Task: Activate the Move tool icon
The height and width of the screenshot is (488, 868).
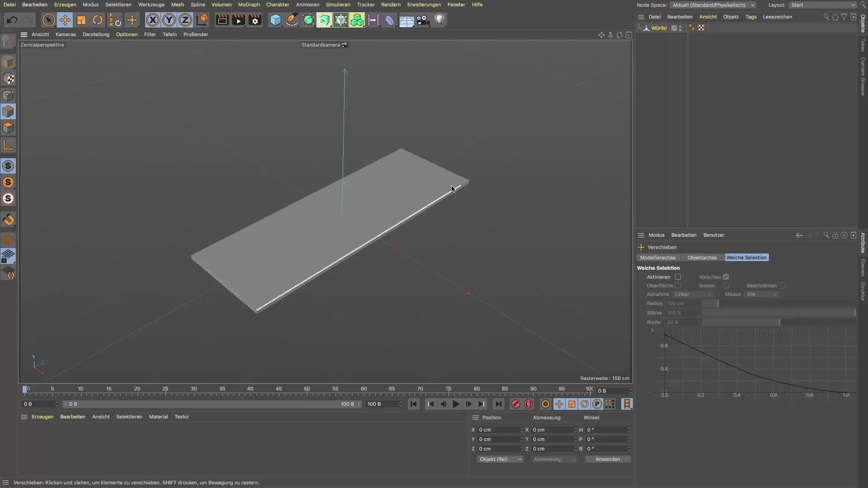Action: coord(65,20)
